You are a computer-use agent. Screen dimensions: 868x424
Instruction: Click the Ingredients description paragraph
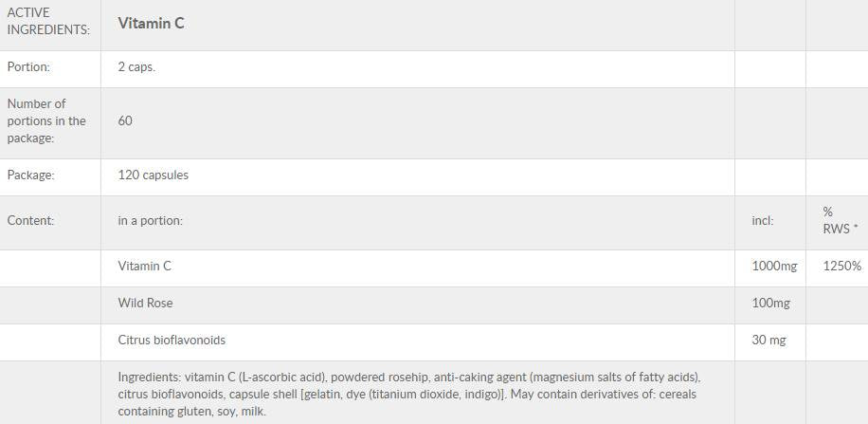click(409, 394)
